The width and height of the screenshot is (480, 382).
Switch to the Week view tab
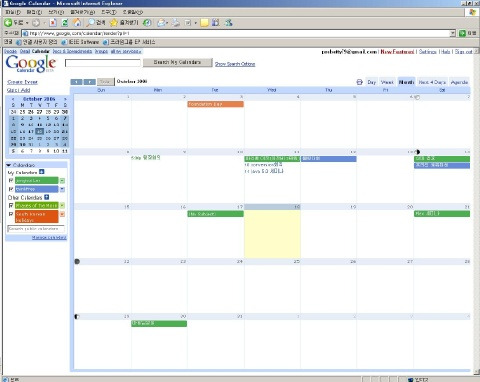tap(387, 82)
